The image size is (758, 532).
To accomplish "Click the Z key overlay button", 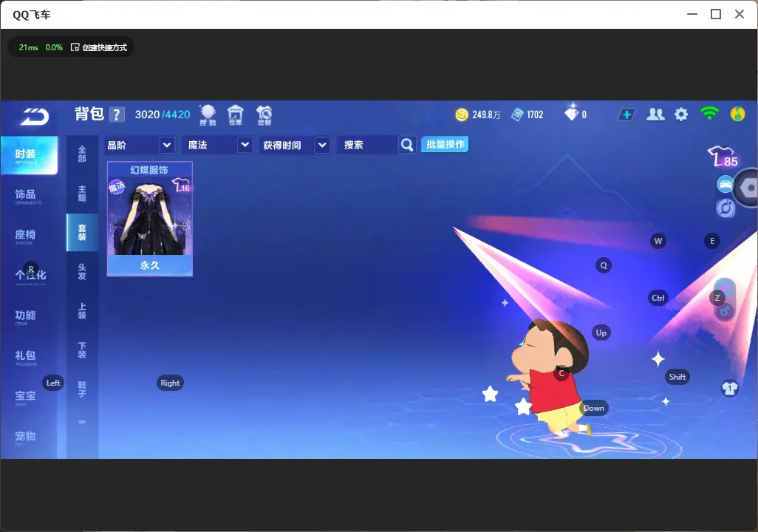I will coord(717,298).
